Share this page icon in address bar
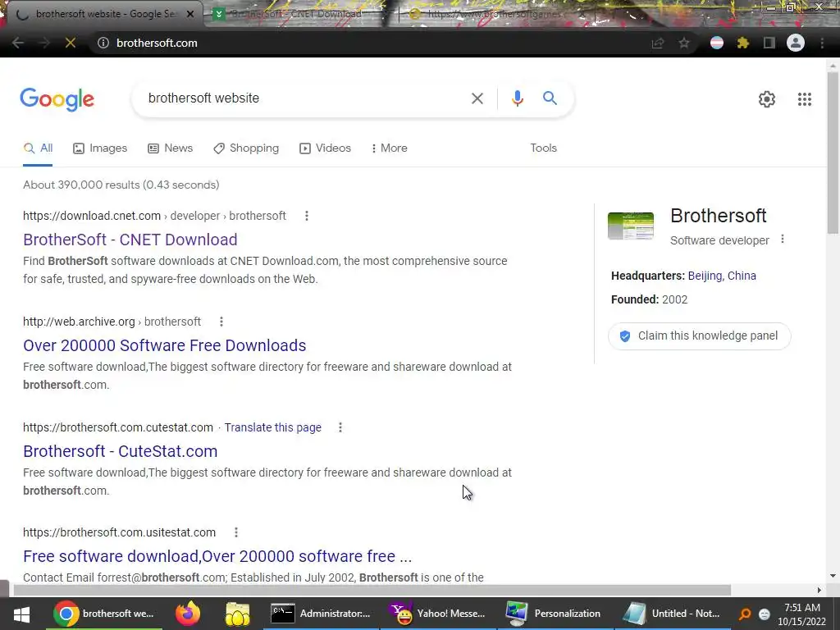The image size is (840, 630). pos(658,43)
